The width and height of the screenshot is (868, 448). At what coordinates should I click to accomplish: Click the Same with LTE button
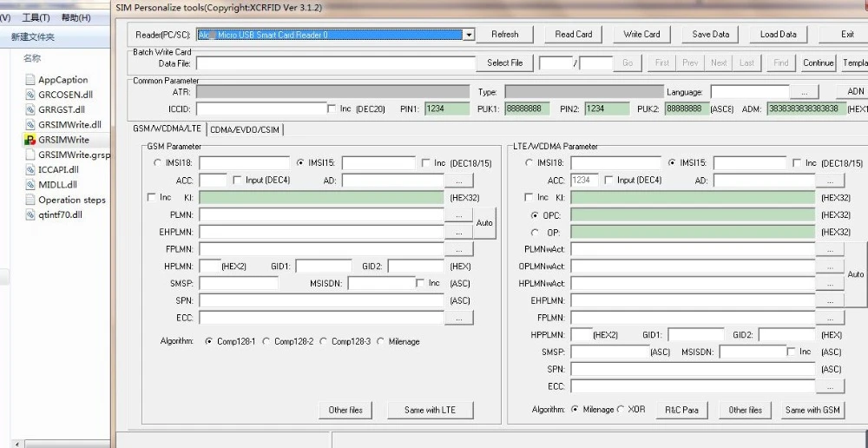(431, 410)
